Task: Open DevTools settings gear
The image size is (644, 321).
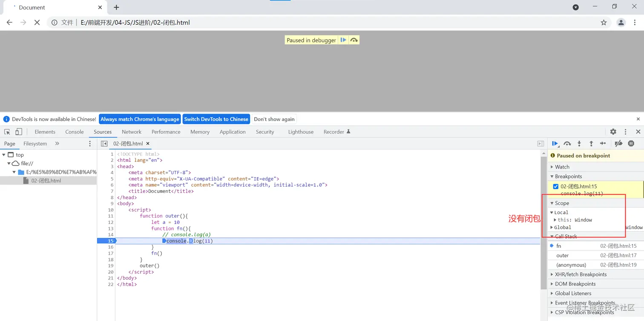Action: tap(613, 132)
